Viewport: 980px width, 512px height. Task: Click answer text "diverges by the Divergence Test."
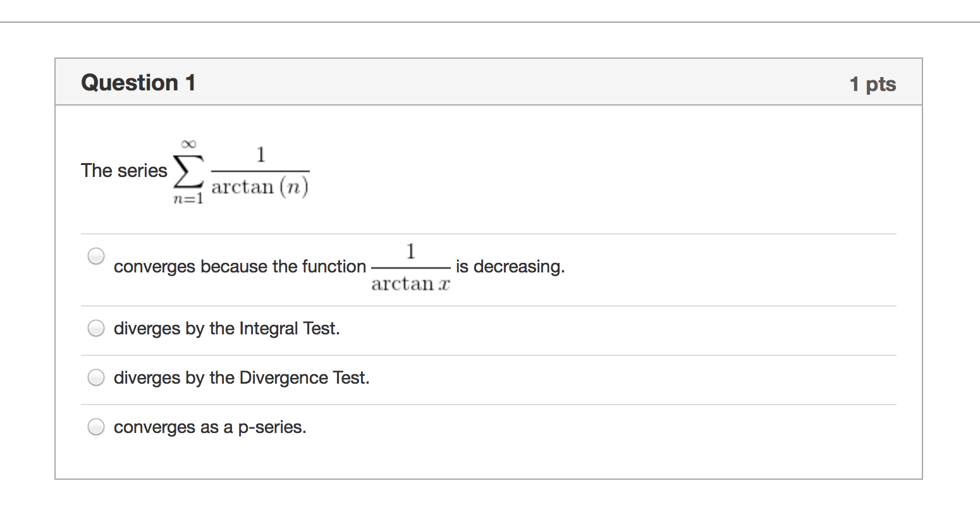pyautogui.click(x=242, y=378)
